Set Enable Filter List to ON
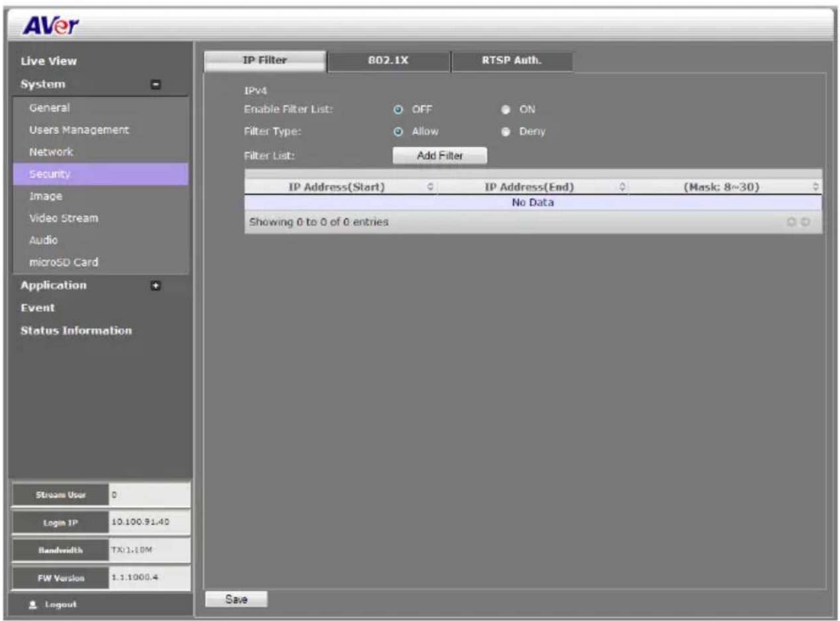 pyautogui.click(x=505, y=109)
